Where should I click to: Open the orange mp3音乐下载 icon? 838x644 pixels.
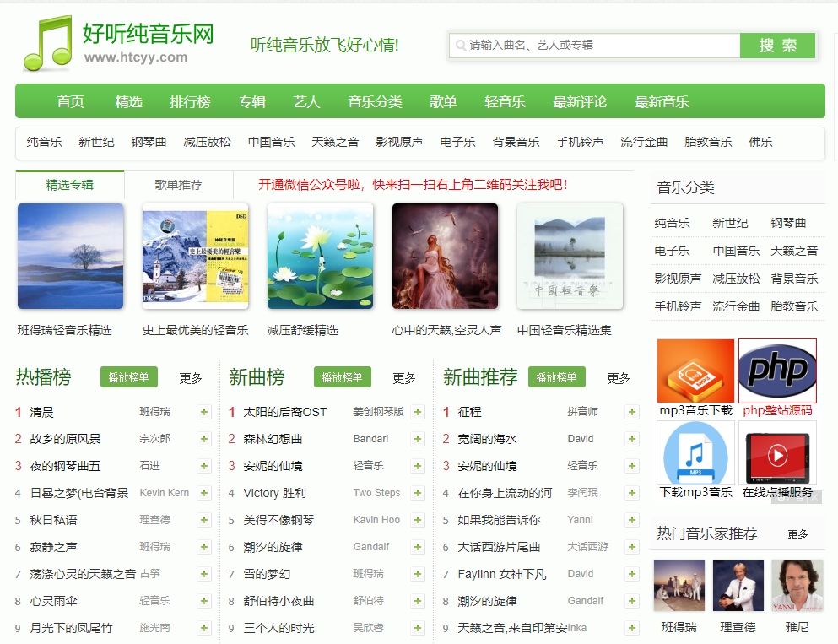[x=695, y=371]
